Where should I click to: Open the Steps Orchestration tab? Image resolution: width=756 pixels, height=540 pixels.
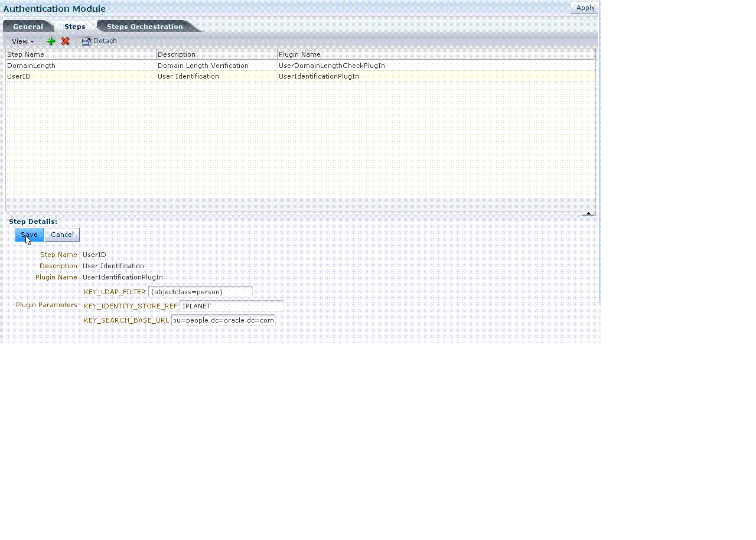[145, 26]
